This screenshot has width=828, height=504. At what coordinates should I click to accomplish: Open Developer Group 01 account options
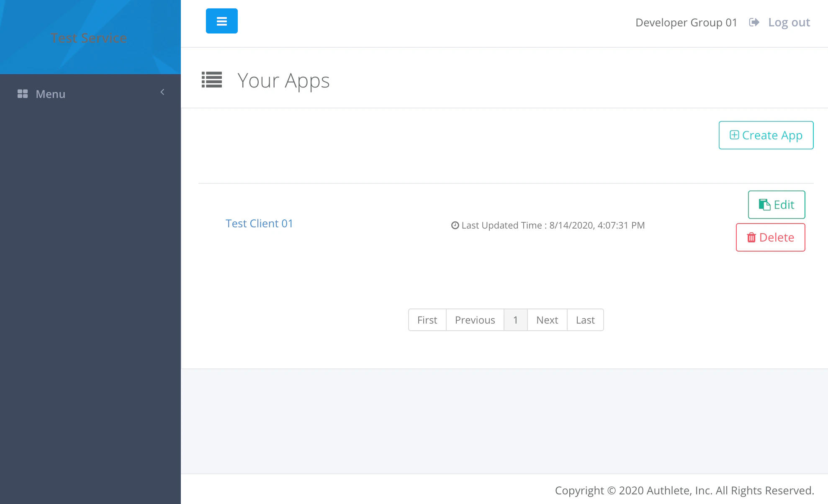coord(686,22)
